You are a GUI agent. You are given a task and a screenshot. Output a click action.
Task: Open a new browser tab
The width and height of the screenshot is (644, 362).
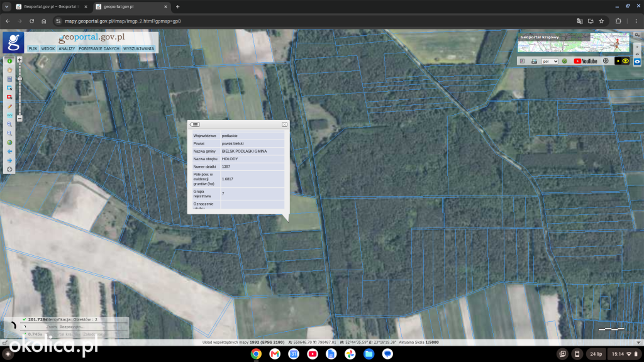177,6
